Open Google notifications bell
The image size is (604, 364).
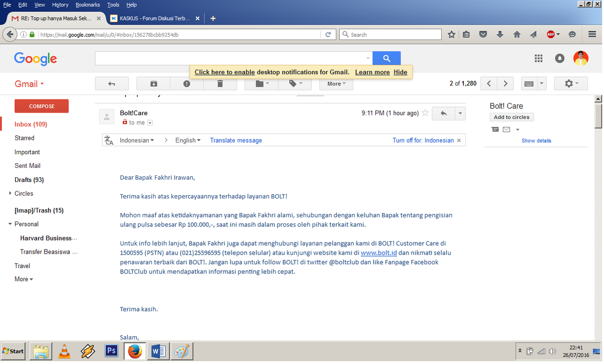(x=560, y=58)
